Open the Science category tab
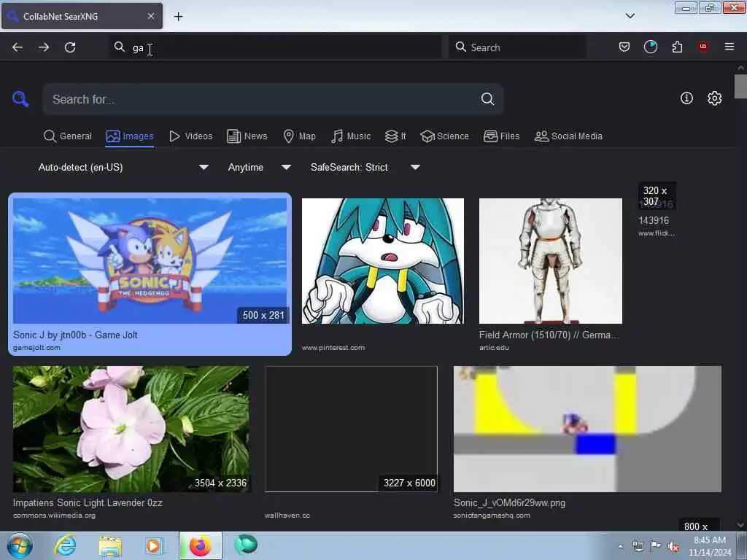Viewport: 747px width, 560px height. (444, 136)
